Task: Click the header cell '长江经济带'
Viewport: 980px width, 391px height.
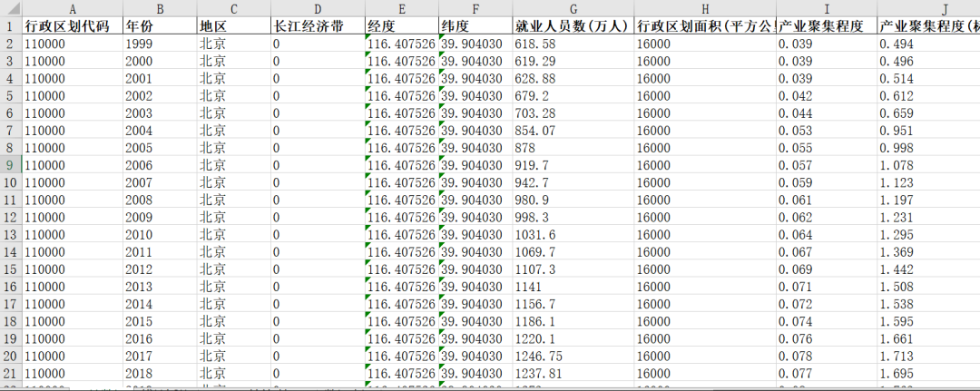Action: point(318,26)
